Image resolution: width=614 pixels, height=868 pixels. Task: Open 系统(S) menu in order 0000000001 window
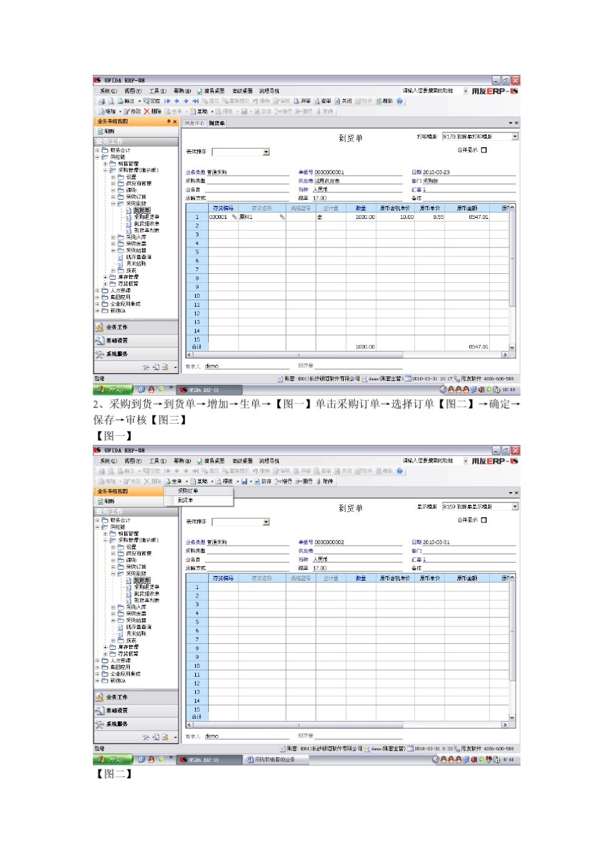click(109, 91)
